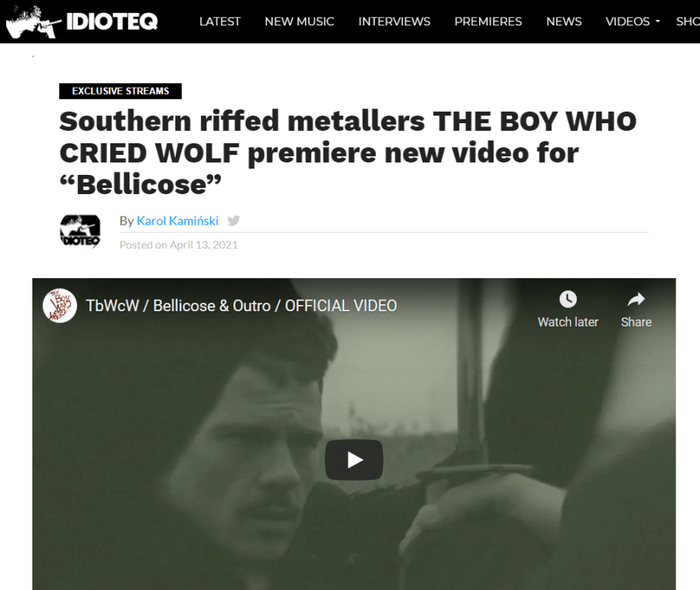Click the article headline about Bellicose
Viewport: 700px width, 590px height.
pos(348,153)
